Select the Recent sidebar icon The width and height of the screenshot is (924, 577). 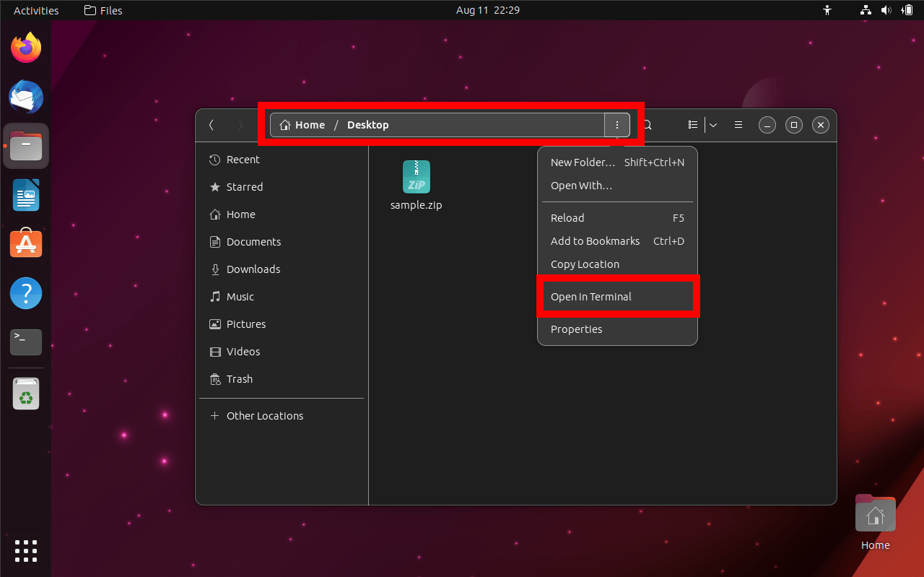point(215,159)
